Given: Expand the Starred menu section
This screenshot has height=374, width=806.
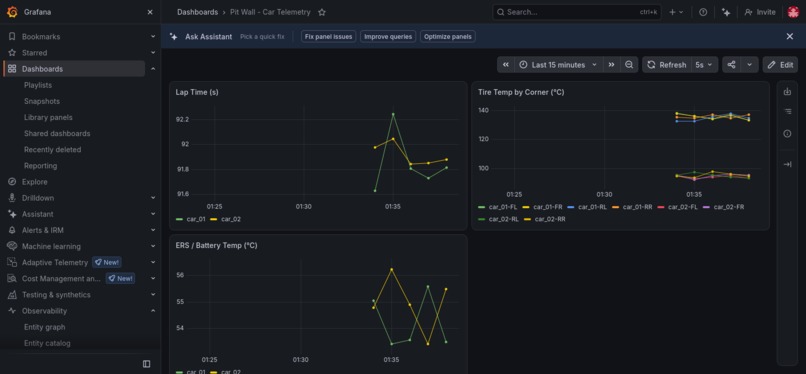Looking at the screenshot, I should [x=153, y=52].
